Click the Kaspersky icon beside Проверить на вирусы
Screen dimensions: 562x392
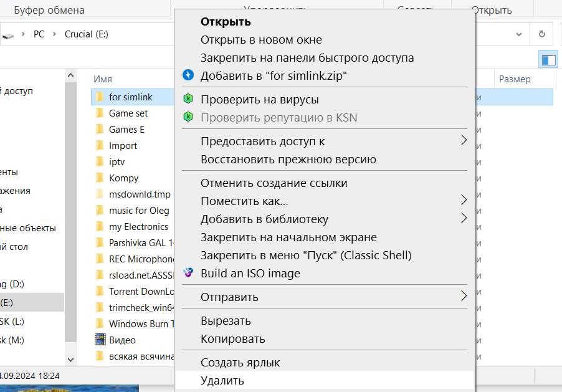tap(188, 99)
